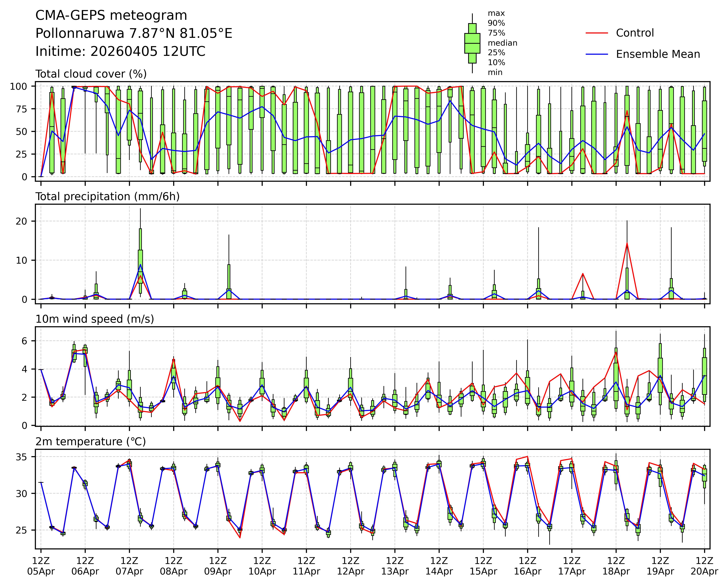This screenshot has height=586, width=728.
Task: Click the green boxplot legend symbol
Action: click(472, 43)
